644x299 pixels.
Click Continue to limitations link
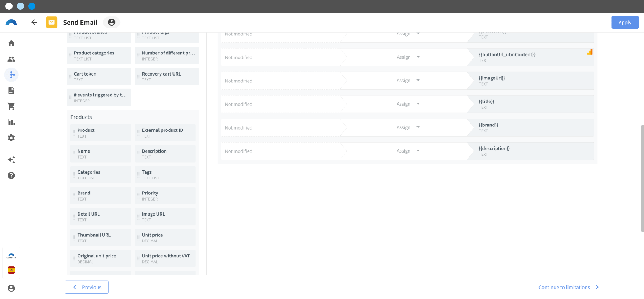569,287
